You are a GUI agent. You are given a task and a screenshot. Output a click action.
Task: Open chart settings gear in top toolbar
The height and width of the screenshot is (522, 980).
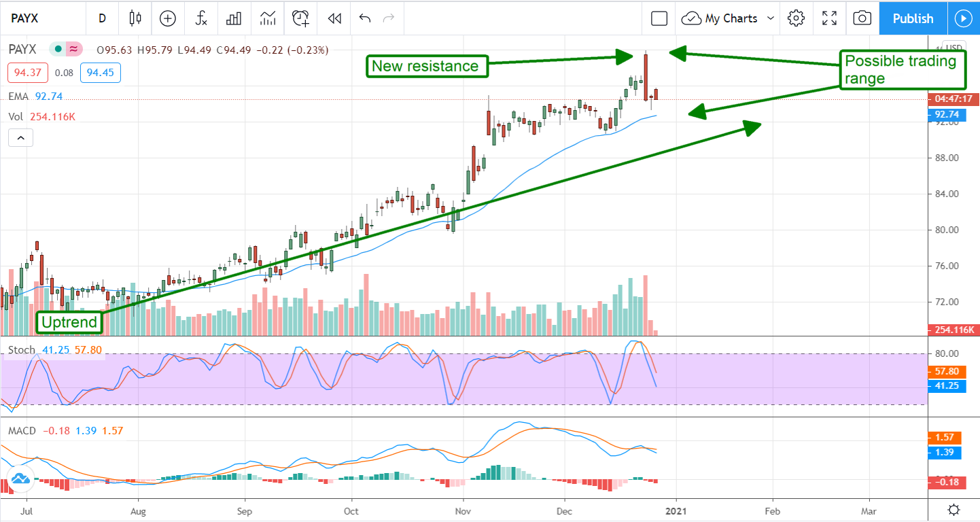[x=796, y=18]
